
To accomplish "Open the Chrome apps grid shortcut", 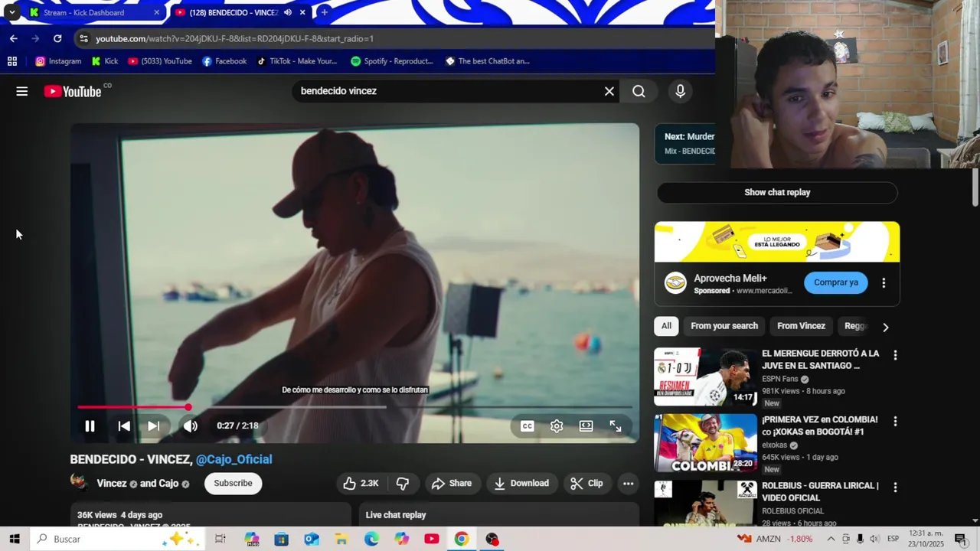I will (x=11, y=61).
